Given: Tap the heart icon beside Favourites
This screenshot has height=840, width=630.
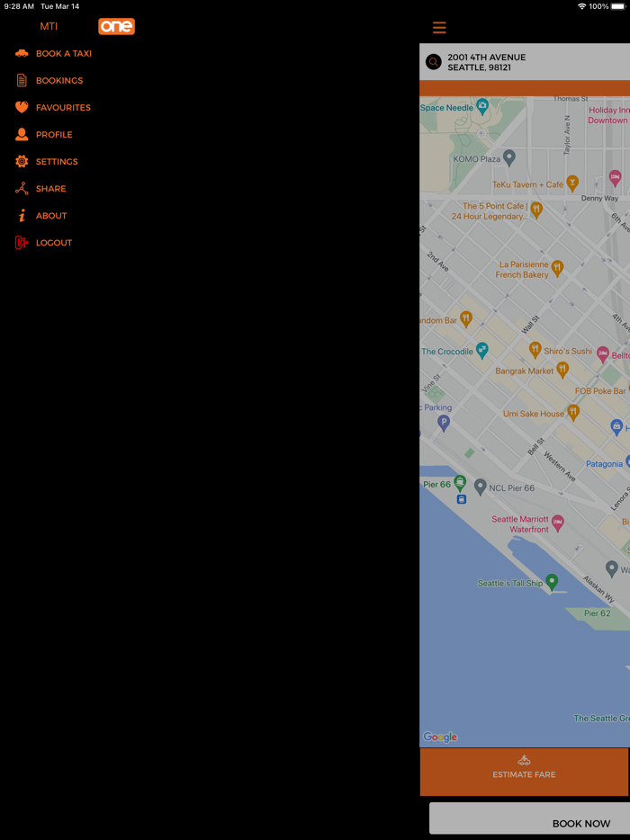Looking at the screenshot, I should click(x=22, y=107).
